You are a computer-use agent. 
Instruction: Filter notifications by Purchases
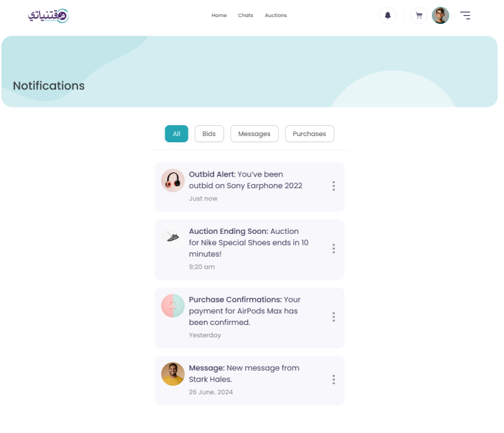tap(310, 134)
